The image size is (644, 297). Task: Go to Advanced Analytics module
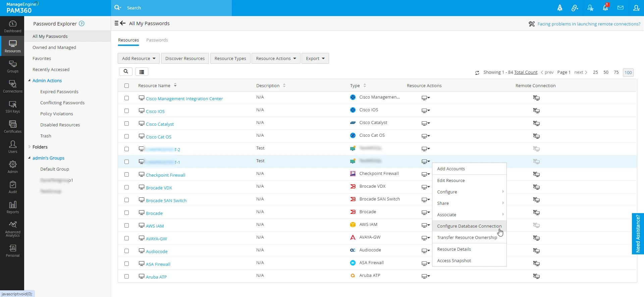pyautogui.click(x=13, y=229)
